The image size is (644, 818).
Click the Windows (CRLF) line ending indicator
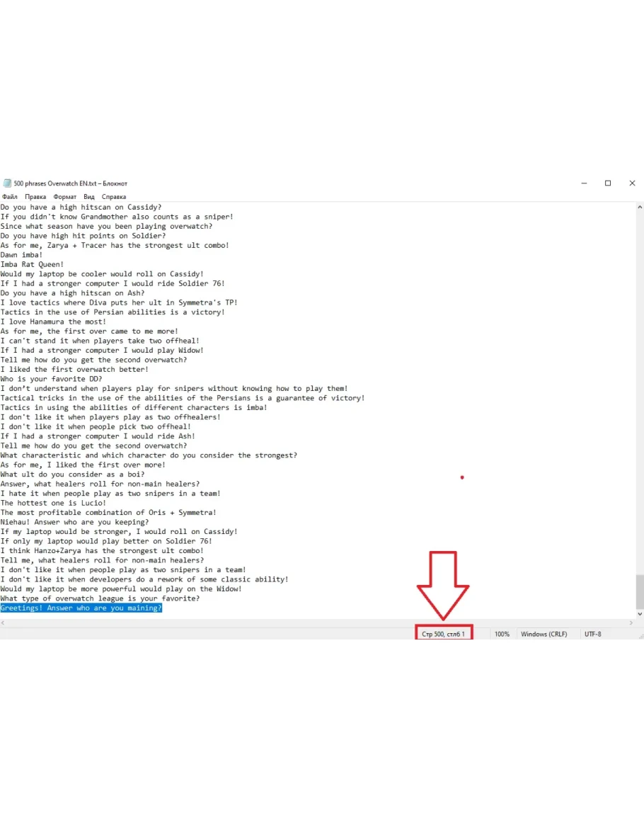pos(544,634)
